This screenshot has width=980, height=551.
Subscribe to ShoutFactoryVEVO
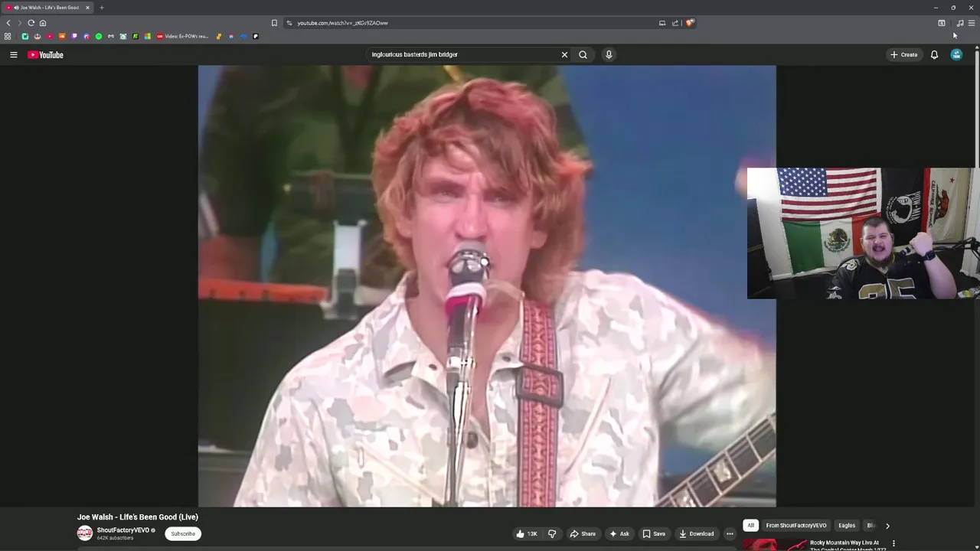[x=183, y=533]
